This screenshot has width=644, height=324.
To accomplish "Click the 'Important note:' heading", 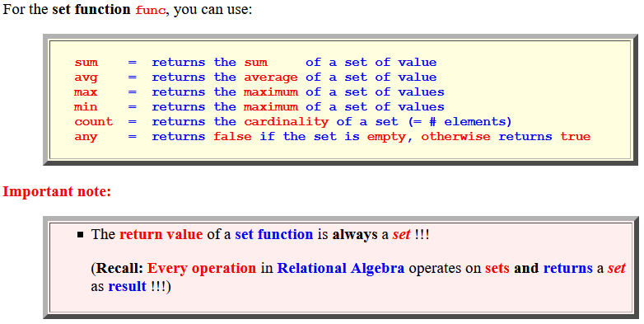I will click(x=57, y=191).
